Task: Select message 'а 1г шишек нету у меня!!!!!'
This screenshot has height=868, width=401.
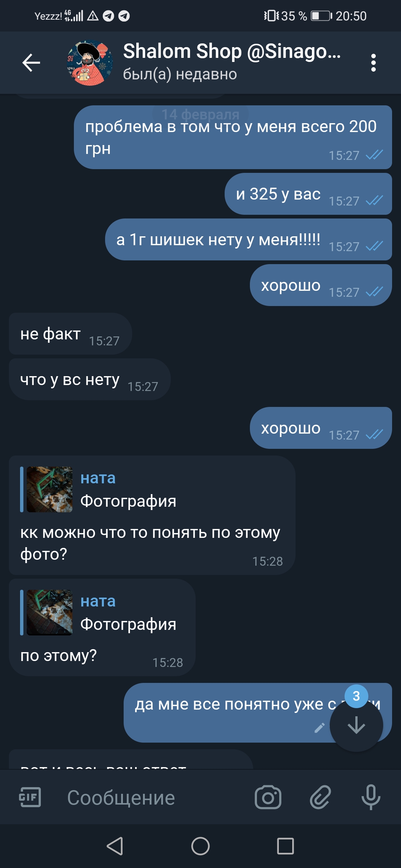Action: click(x=248, y=240)
